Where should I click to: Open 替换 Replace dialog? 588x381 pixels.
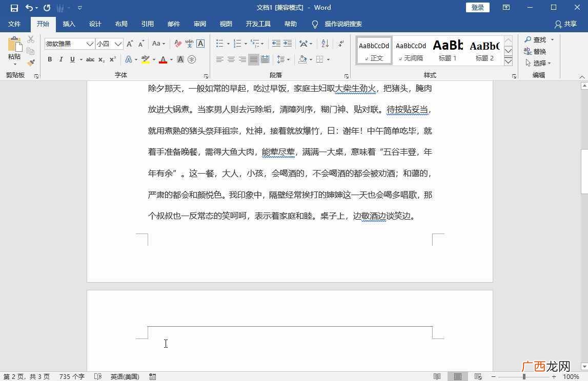pyautogui.click(x=535, y=51)
